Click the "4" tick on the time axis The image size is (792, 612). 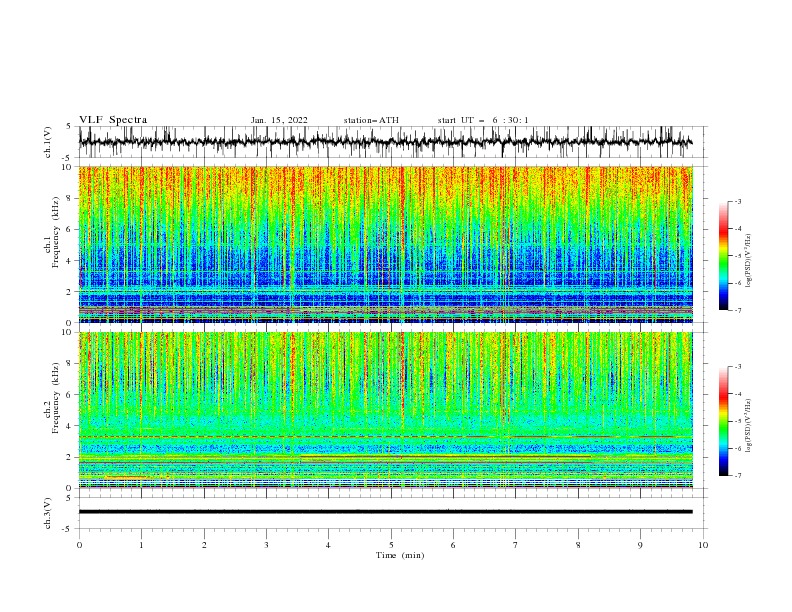[328, 545]
